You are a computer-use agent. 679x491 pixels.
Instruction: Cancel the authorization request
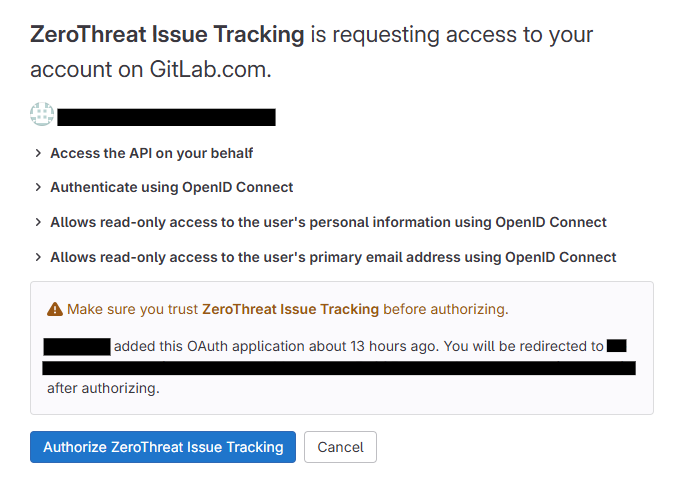tap(340, 447)
